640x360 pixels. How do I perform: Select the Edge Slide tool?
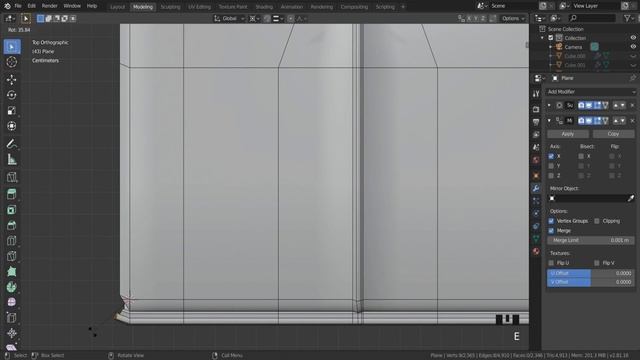point(12,318)
